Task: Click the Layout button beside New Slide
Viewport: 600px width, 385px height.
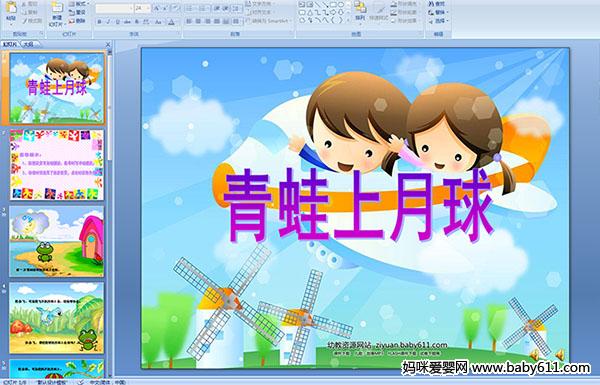Action: click(78, 4)
